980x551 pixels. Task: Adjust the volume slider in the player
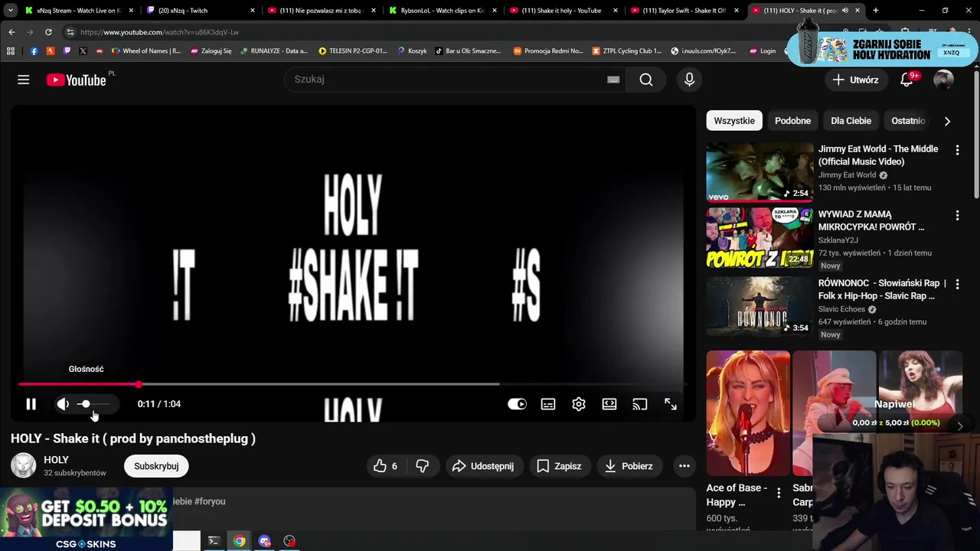(x=93, y=404)
